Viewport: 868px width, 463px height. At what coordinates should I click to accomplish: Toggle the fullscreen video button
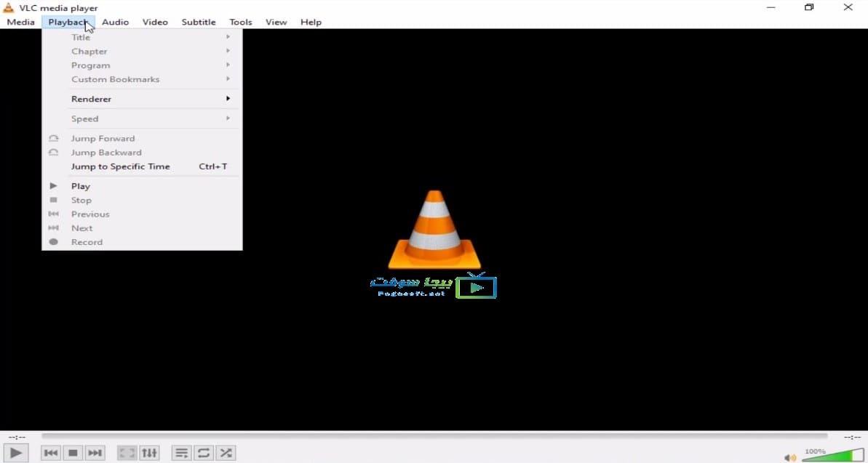click(x=127, y=453)
